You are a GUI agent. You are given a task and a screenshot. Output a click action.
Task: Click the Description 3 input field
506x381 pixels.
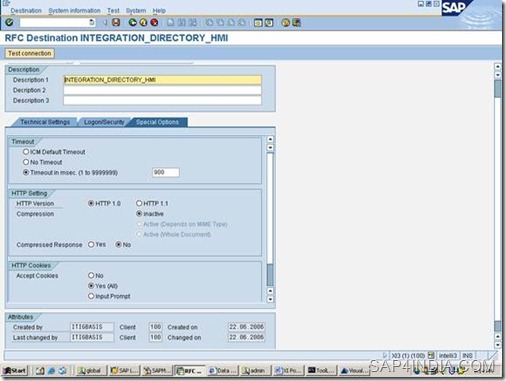(162, 100)
